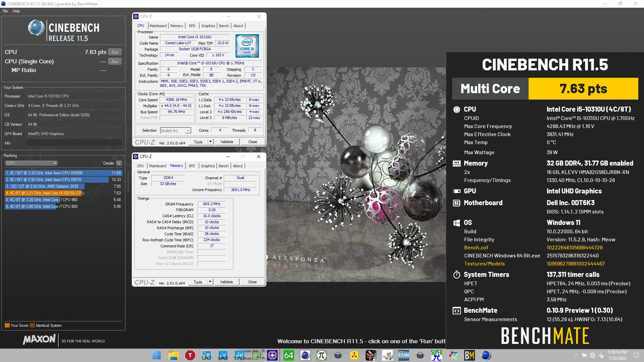Select the highlighted i5-10310U ranking row

tap(63, 193)
